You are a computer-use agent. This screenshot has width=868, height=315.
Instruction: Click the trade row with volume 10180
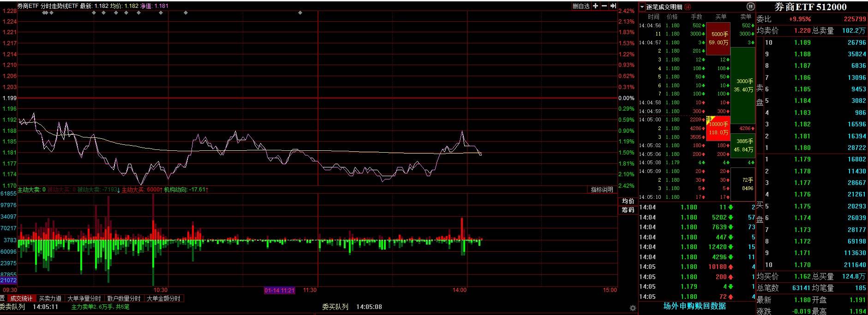(x=697, y=267)
